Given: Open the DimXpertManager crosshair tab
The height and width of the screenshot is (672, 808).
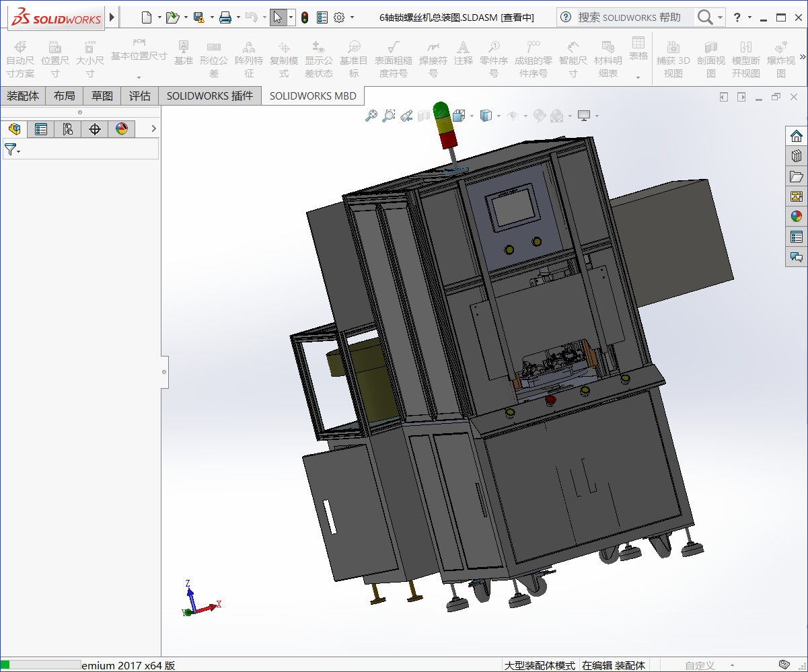Looking at the screenshot, I should [x=95, y=129].
